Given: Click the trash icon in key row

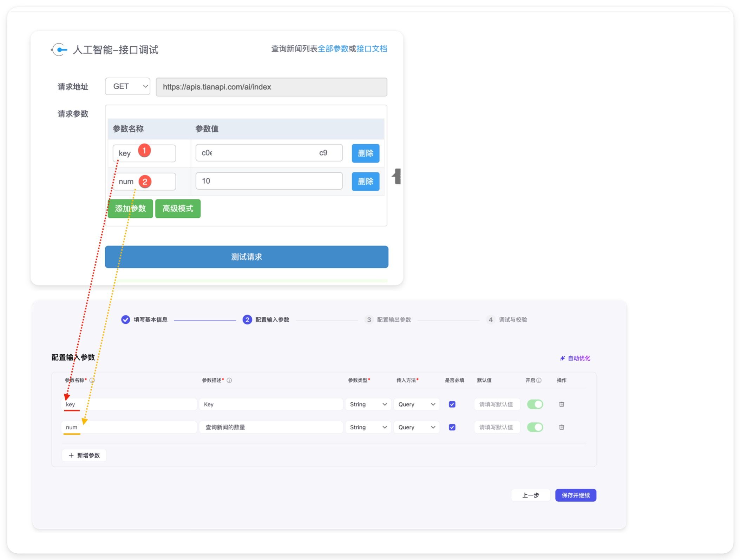Looking at the screenshot, I should pyautogui.click(x=561, y=404).
